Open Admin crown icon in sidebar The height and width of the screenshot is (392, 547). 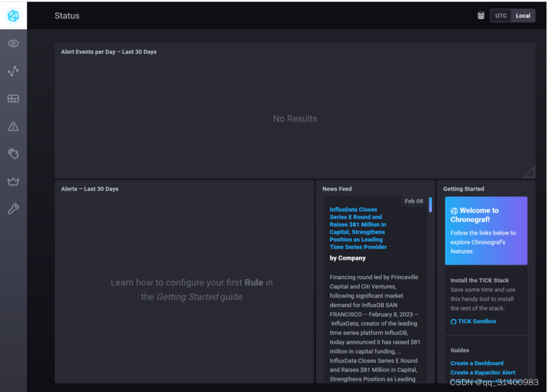pyautogui.click(x=13, y=181)
